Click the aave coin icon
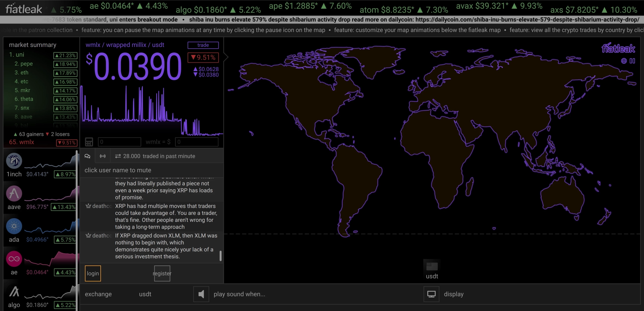The height and width of the screenshot is (311, 644). (14, 194)
